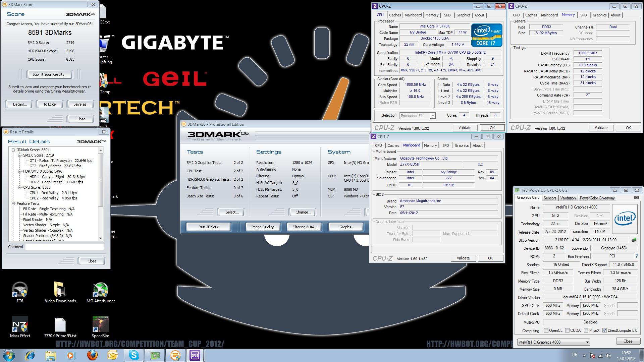644x362 pixels.
Task: Toggle the CUDA checkbox in GPU-Z
Action: (567, 330)
